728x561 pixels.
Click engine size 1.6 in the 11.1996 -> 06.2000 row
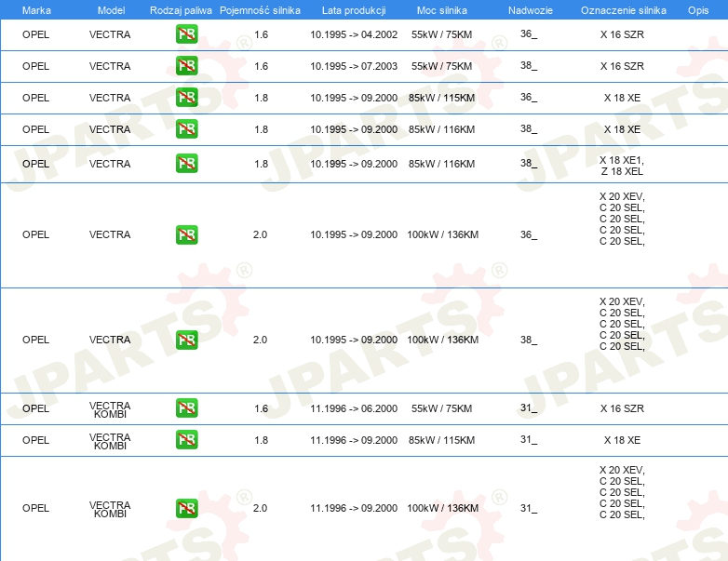261,408
